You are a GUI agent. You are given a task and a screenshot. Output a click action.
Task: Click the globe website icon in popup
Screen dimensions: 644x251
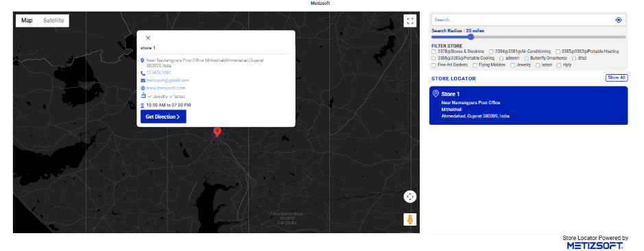[x=143, y=88]
